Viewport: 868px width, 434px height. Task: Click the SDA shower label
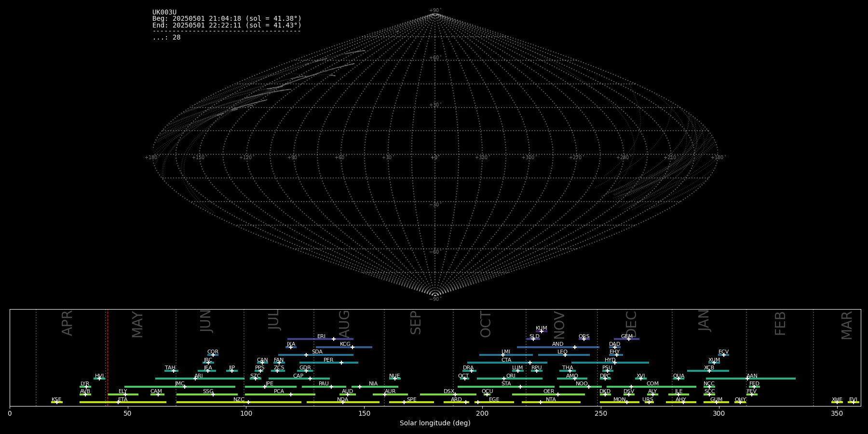click(317, 352)
